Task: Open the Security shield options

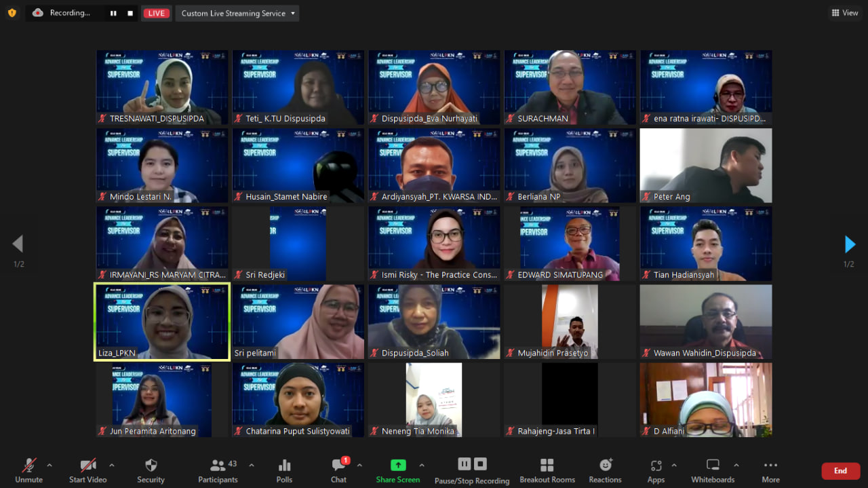Action: coord(151,470)
